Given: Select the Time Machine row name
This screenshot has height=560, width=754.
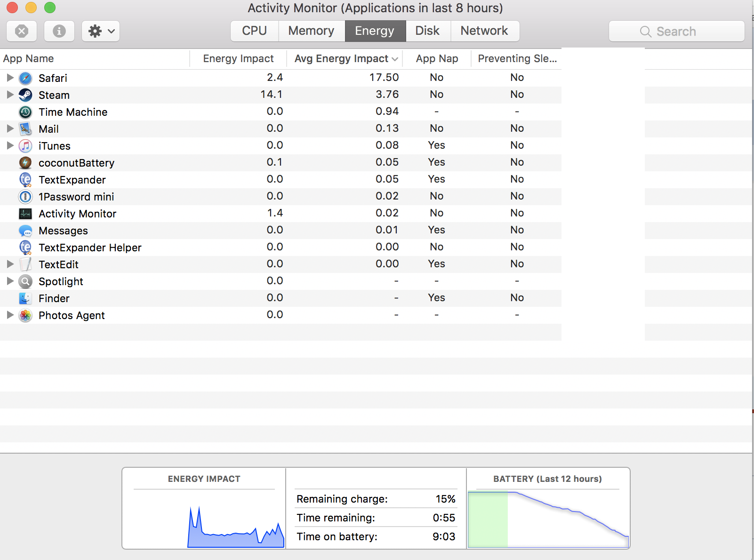Looking at the screenshot, I should point(73,112).
